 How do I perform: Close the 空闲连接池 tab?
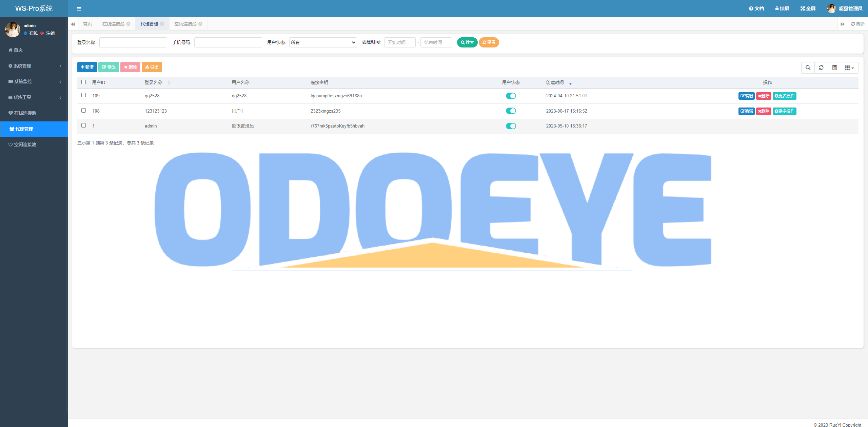tap(201, 24)
